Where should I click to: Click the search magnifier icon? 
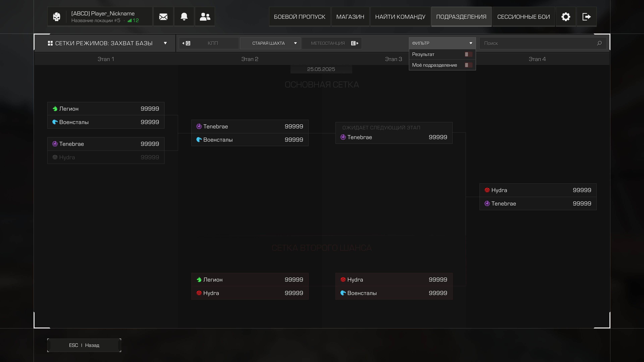tap(599, 43)
